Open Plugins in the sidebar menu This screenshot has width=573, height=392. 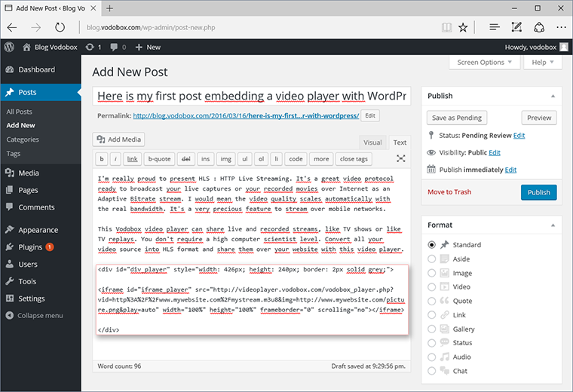(31, 247)
